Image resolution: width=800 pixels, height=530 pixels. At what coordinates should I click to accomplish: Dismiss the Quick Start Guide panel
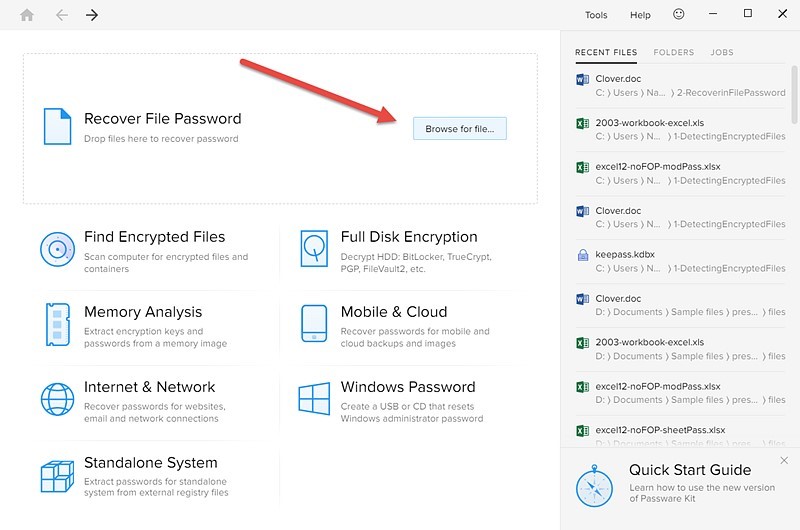tap(784, 461)
